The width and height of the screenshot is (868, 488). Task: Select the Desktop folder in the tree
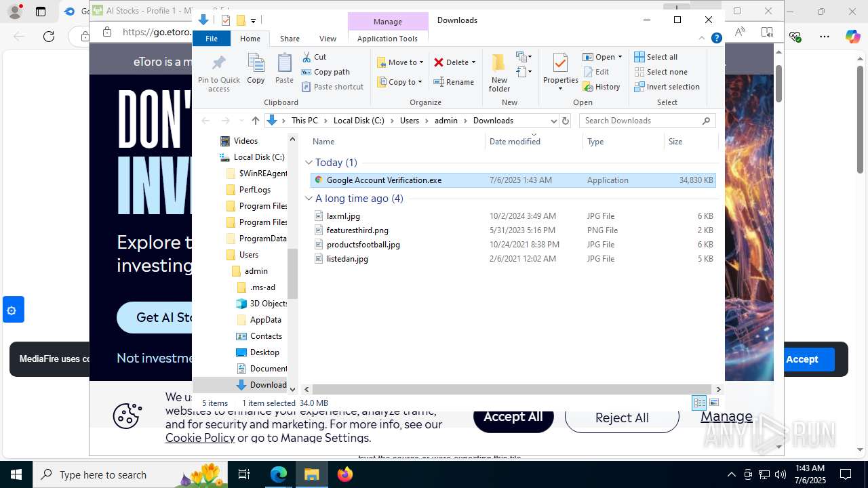(264, 352)
